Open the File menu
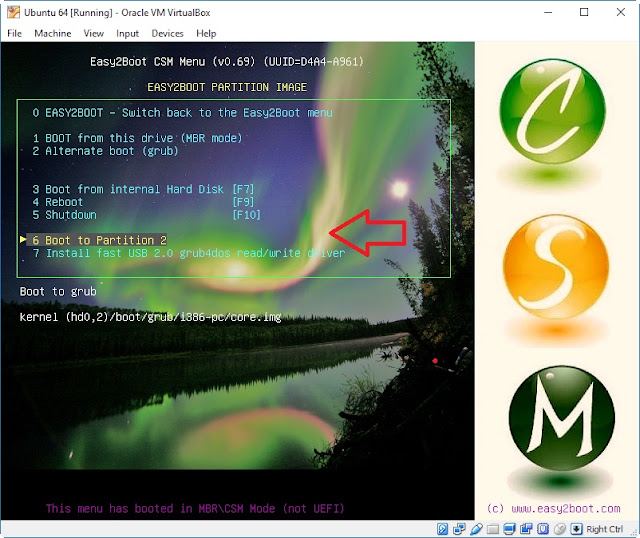This screenshot has width=640, height=538. tap(14, 33)
